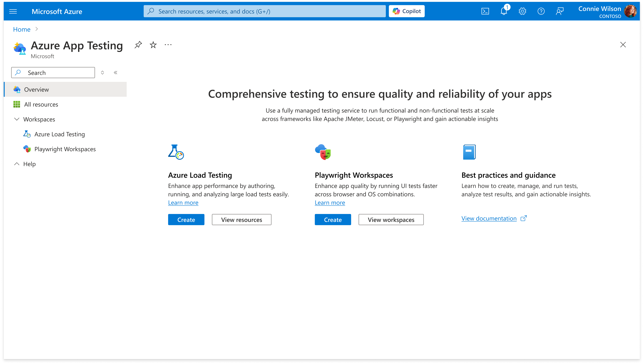Viewport: 643px width, 364px height.
Task: Collapse the Help section
Action: [17, 164]
